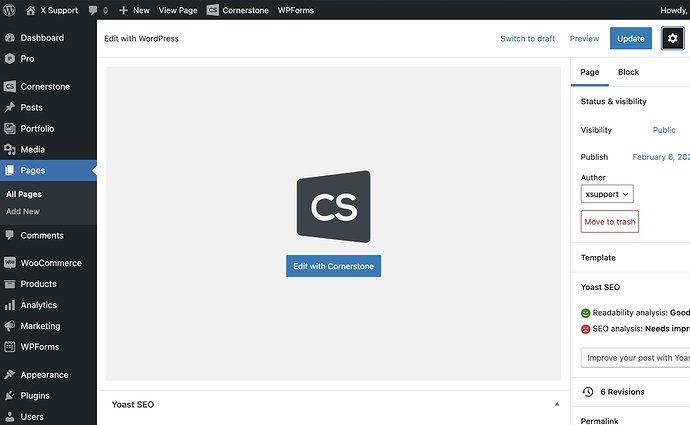Click the Cornerstone CS icon in admin bar
This screenshot has width=690, height=425.
213,10
